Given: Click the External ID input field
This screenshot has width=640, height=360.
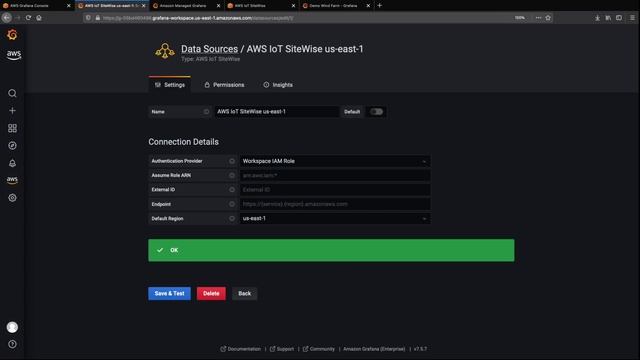Looking at the screenshot, I should pos(335,189).
